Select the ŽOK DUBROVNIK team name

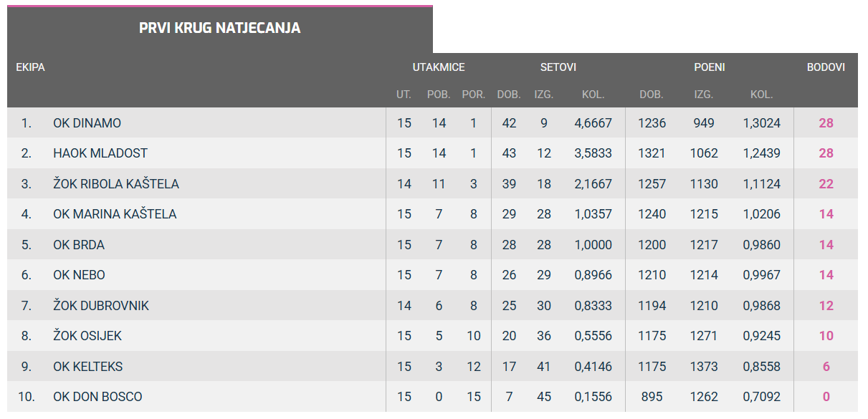(101, 306)
